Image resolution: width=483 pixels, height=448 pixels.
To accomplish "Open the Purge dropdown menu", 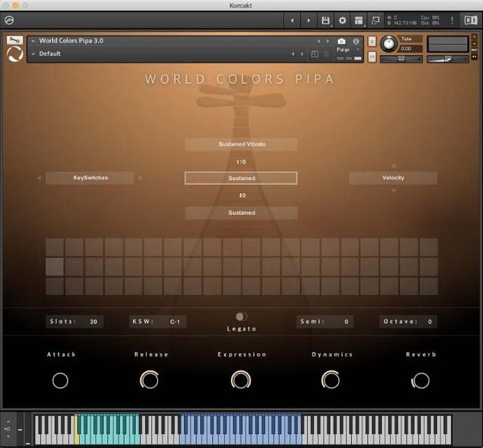I will (x=348, y=50).
